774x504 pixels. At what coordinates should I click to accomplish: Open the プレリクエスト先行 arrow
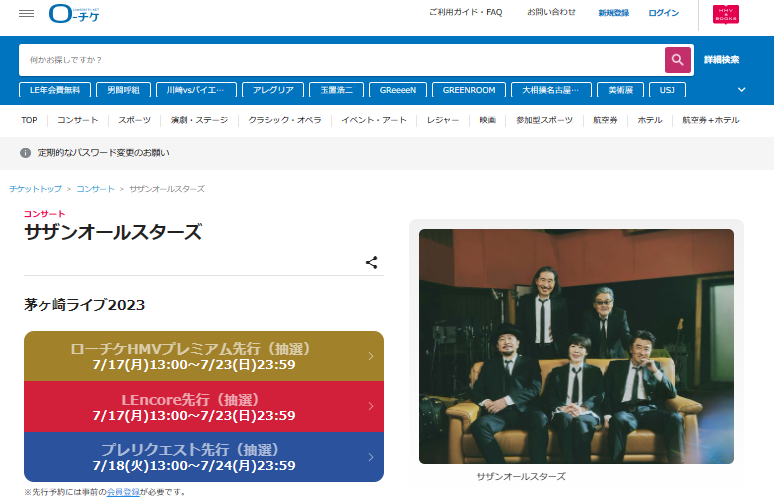[x=371, y=457]
